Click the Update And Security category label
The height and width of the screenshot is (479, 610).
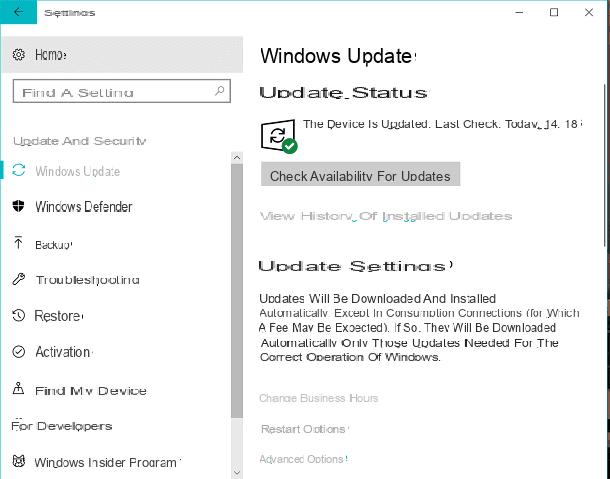[x=79, y=141]
